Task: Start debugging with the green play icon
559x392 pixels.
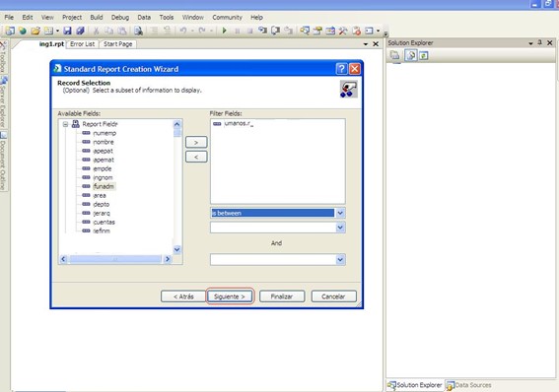Action: [x=224, y=31]
